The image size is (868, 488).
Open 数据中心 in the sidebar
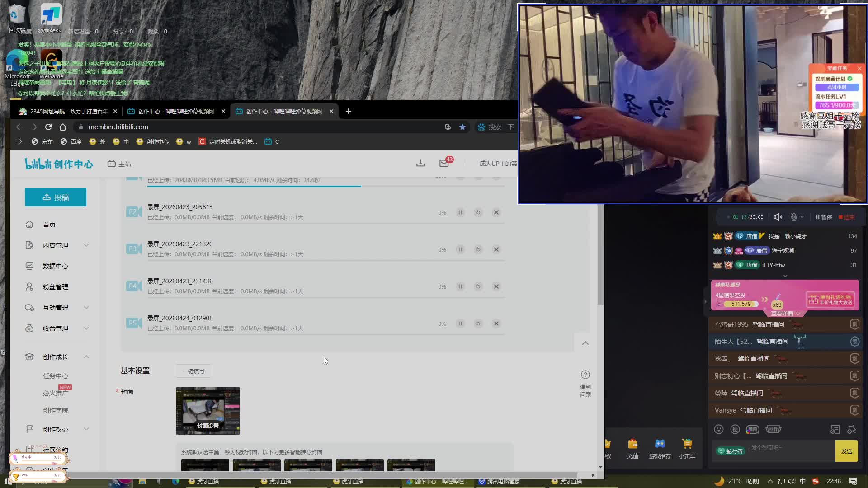[55, 266]
